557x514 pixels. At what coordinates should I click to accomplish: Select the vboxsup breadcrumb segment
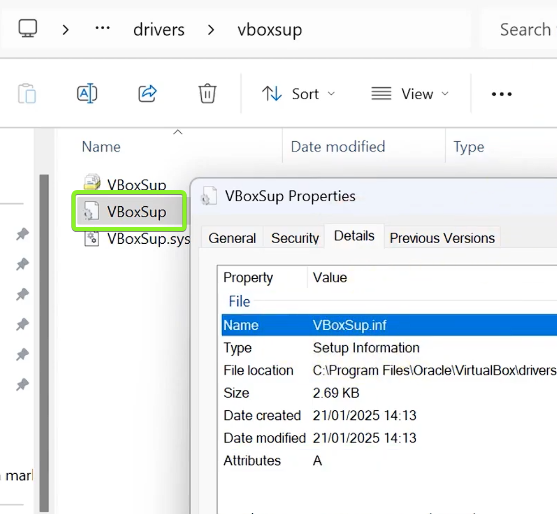(x=270, y=30)
